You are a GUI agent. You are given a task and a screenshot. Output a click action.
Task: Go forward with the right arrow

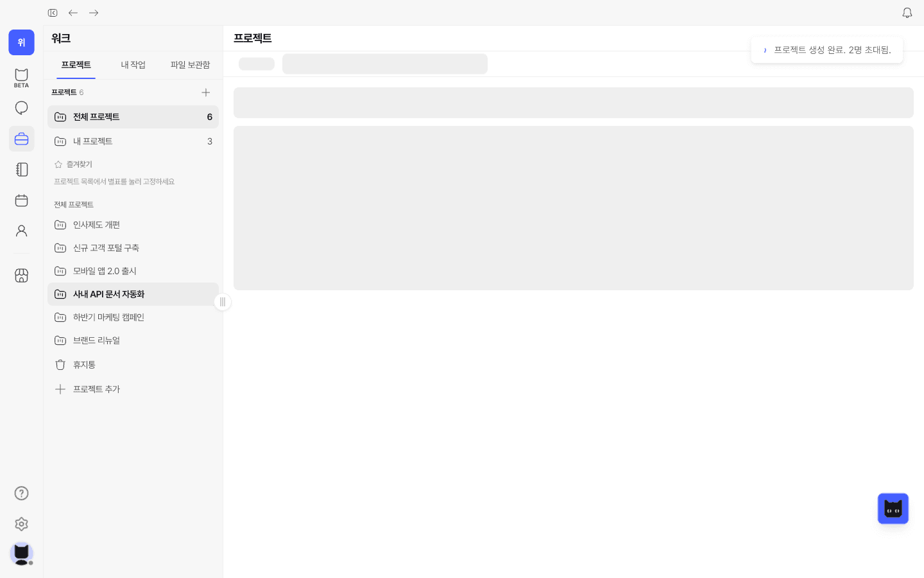(x=94, y=13)
